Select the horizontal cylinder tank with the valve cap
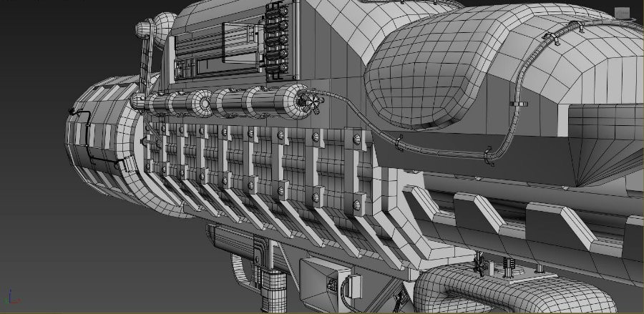Viewport: 644px width, 314px height. point(263,102)
